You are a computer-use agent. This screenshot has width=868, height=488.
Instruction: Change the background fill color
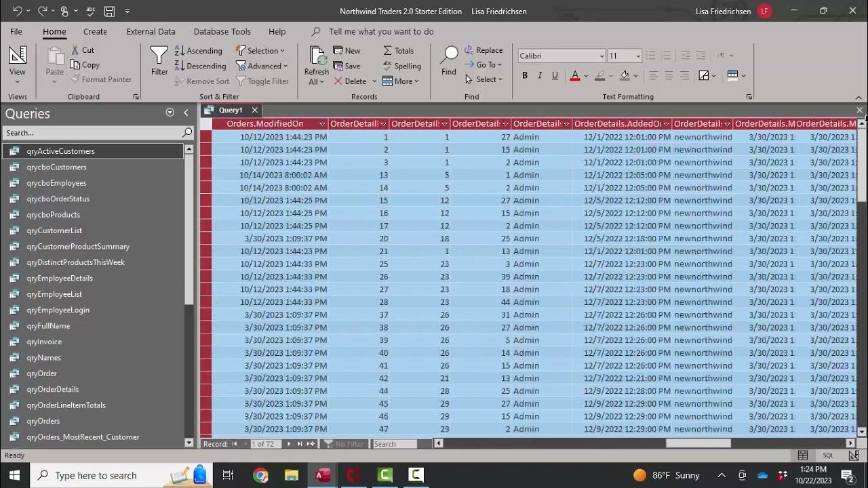coord(625,75)
